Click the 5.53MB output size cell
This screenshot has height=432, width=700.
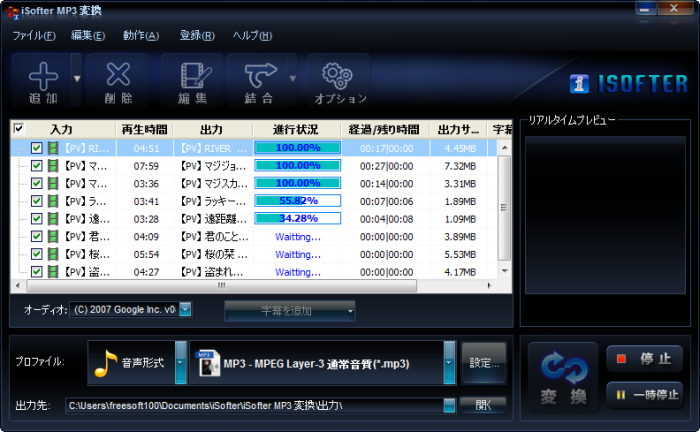[x=460, y=254]
